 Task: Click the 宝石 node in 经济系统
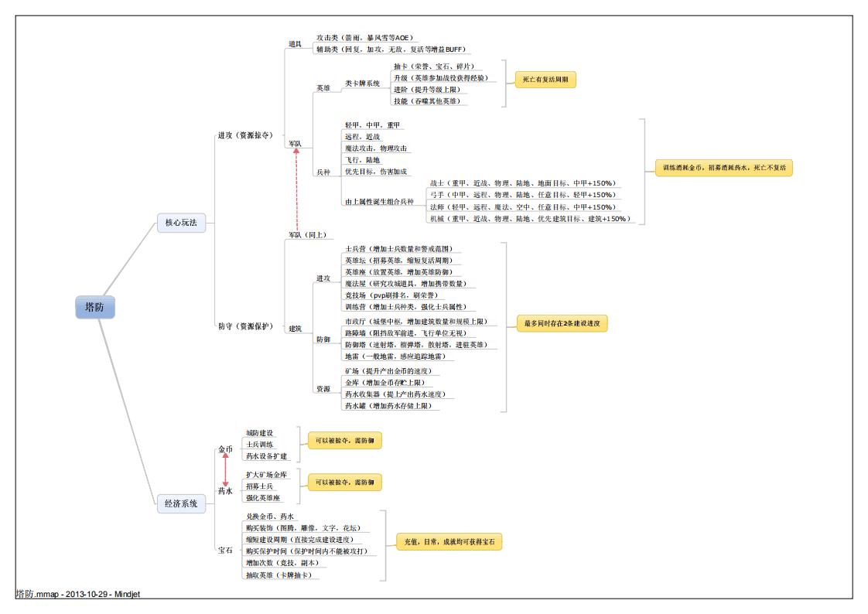tap(224, 549)
